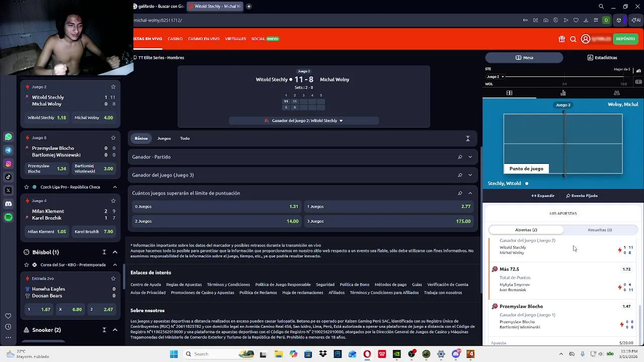Open Opera from the Windows taskbar
644x362 pixels.
coord(367,354)
